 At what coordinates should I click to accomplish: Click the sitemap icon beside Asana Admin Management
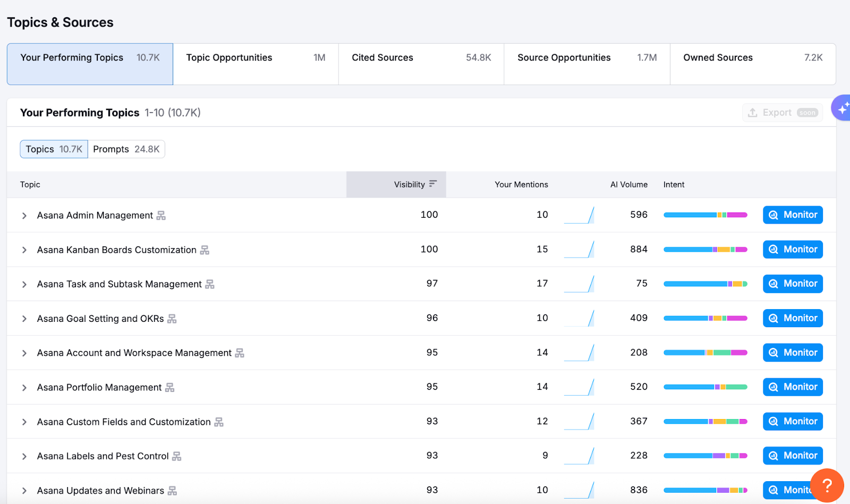tap(160, 215)
